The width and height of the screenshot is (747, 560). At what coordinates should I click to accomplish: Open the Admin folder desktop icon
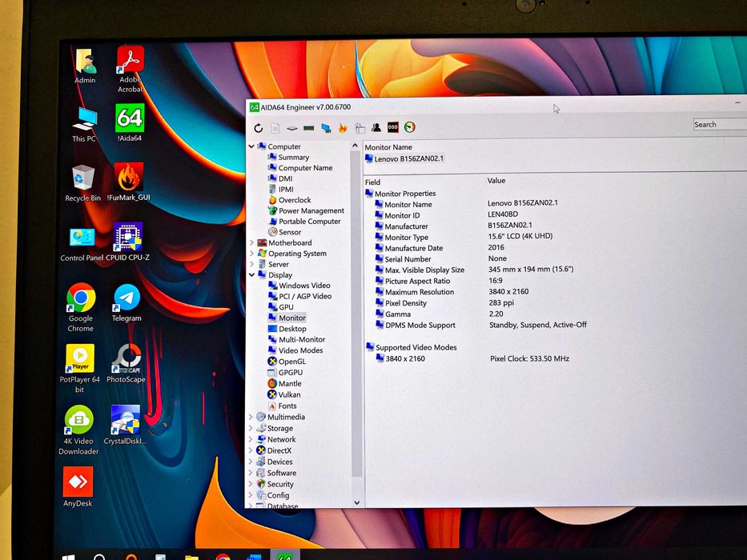point(86,66)
